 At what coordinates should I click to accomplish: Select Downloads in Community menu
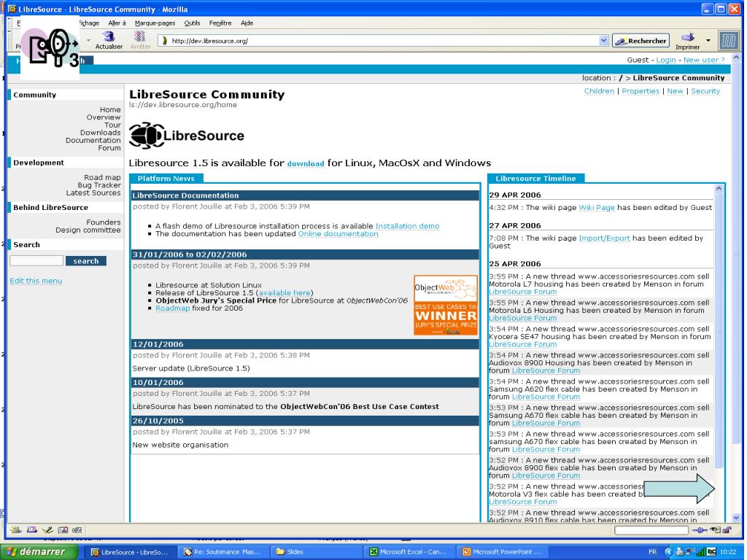[100, 133]
